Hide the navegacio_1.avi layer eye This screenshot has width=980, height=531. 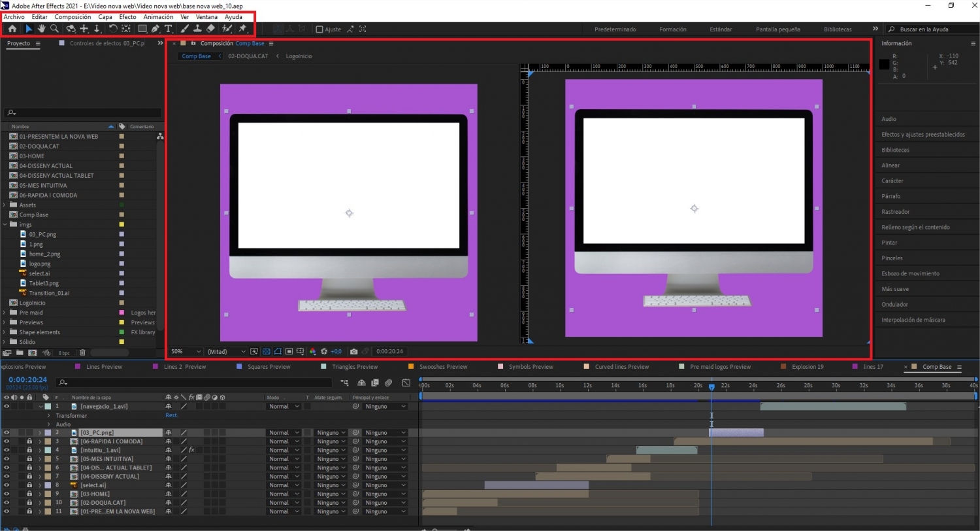[x=7, y=406]
